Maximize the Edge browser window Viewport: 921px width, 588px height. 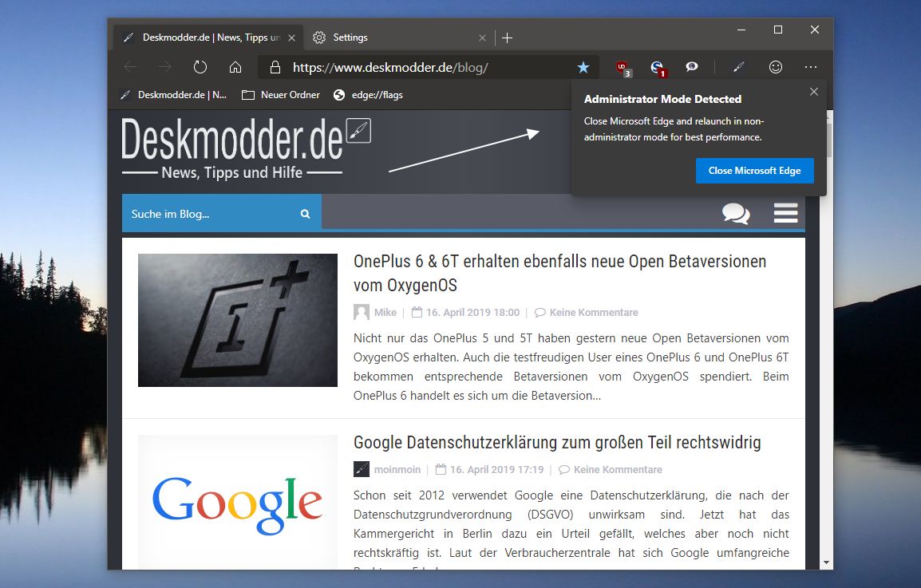(777, 30)
